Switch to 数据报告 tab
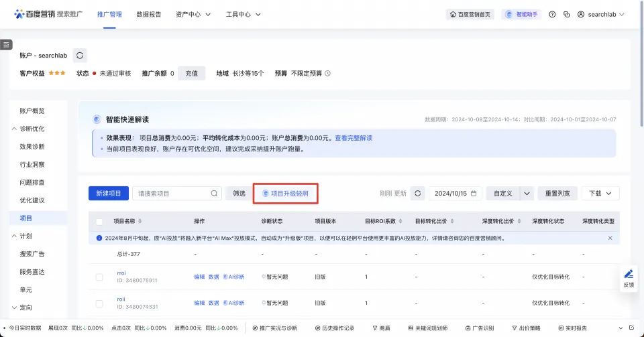 pos(149,14)
